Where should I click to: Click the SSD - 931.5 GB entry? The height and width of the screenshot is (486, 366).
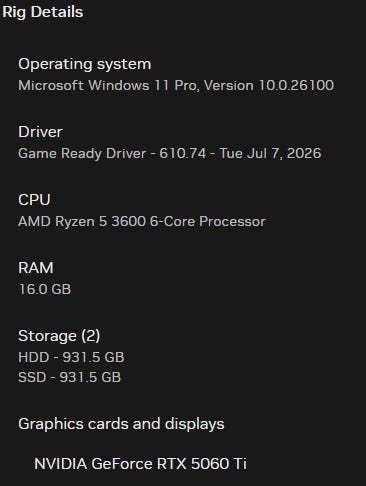coord(70,377)
